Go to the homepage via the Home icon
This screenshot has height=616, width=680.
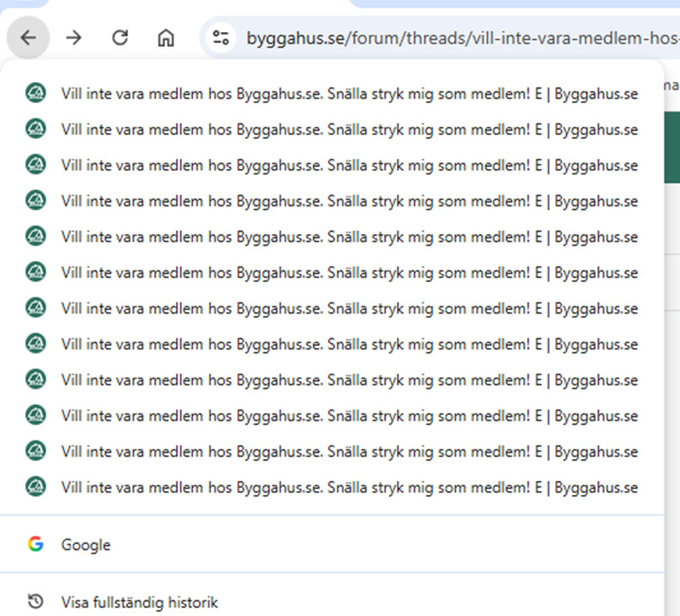coord(166,38)
